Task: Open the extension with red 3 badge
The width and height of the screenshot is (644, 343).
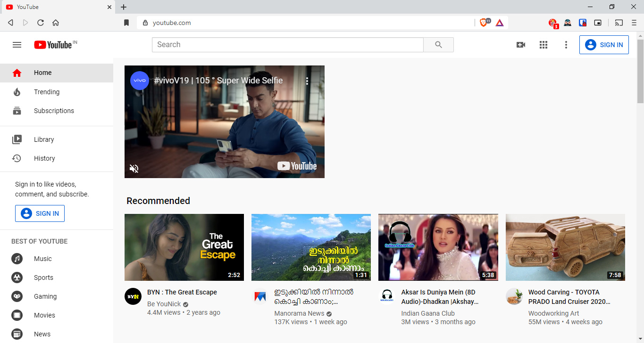Action: pos(553,23)
